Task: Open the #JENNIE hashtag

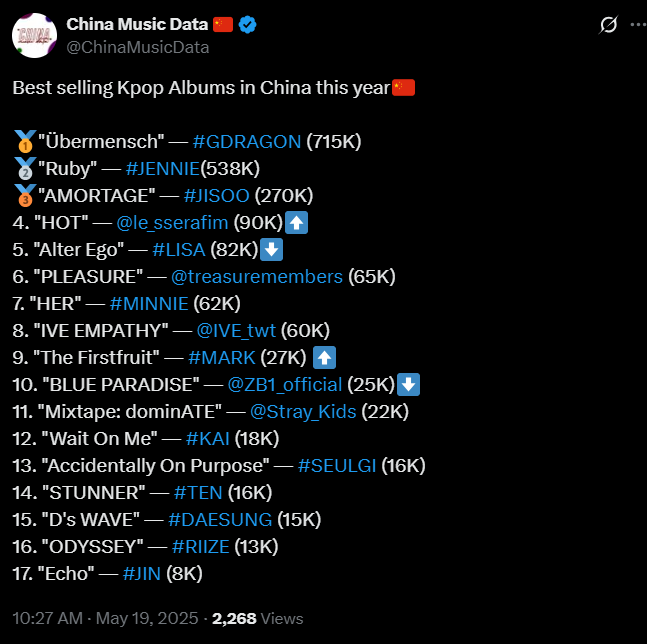Action: point(163,168)
